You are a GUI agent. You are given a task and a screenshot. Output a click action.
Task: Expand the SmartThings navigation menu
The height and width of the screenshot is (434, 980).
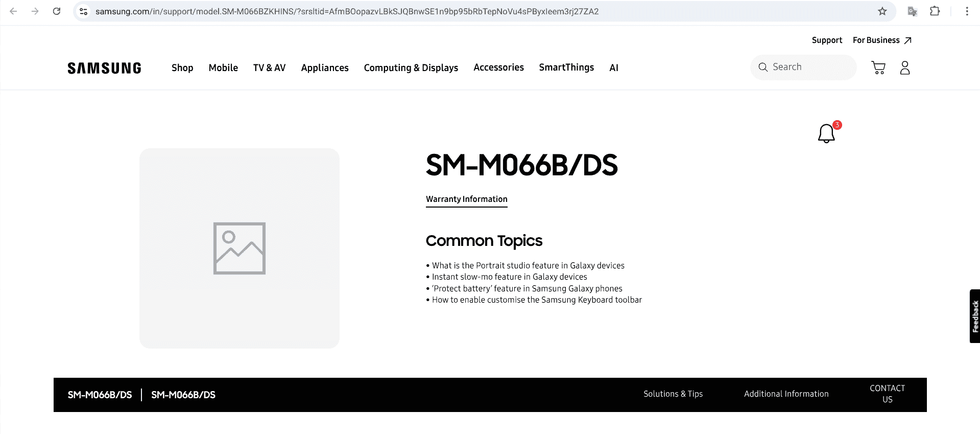[x=566, y=67]
